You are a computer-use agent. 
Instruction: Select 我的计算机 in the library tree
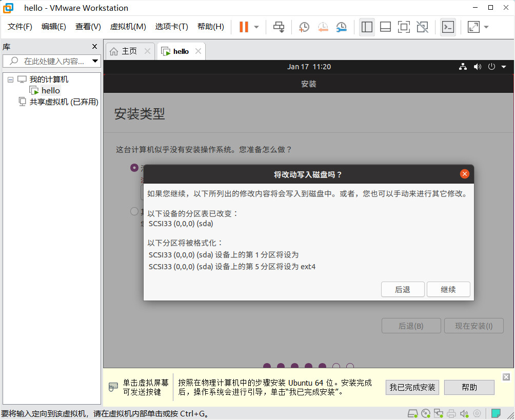pos(49,79)
